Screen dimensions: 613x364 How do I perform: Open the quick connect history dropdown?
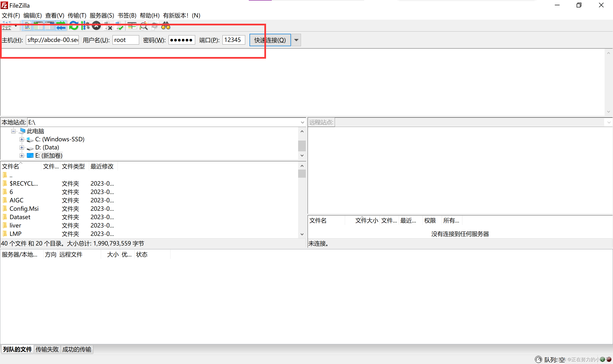[296, 40]
